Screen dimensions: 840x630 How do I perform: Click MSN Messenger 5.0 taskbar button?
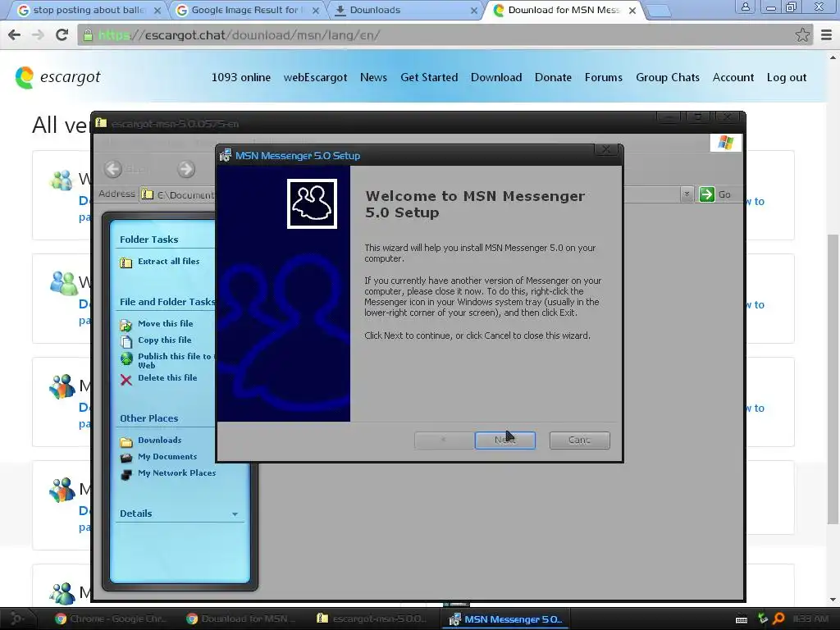pos(504,619)
